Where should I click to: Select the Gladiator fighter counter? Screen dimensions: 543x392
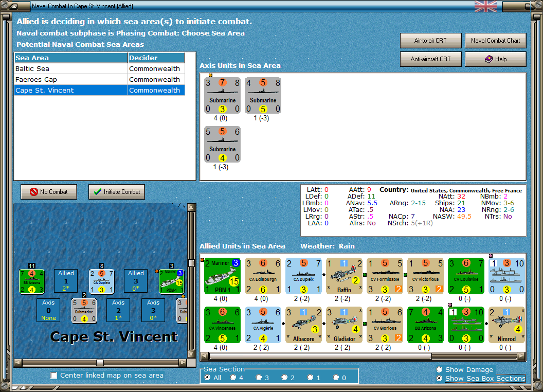point(344,325)
